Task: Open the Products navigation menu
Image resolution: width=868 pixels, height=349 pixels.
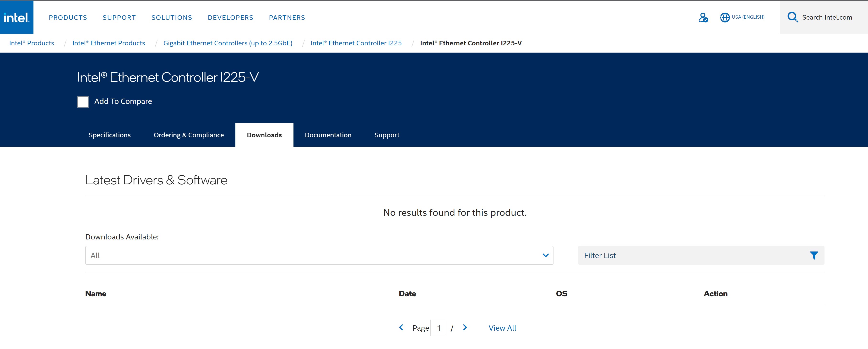Action: [68, 17]
